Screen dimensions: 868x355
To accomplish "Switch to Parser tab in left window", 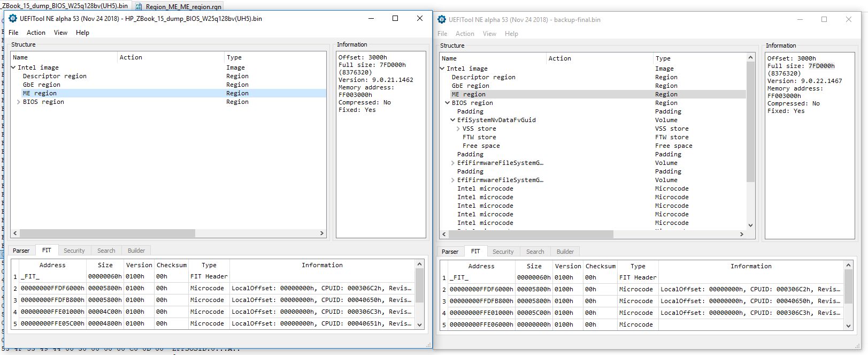I will tap(21, 251).
